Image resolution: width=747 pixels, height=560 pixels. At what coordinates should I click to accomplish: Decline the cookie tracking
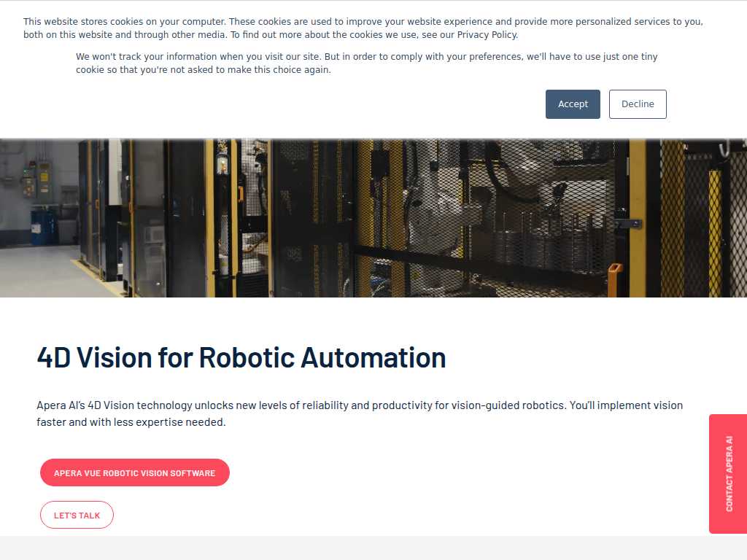tap(638, 104)
